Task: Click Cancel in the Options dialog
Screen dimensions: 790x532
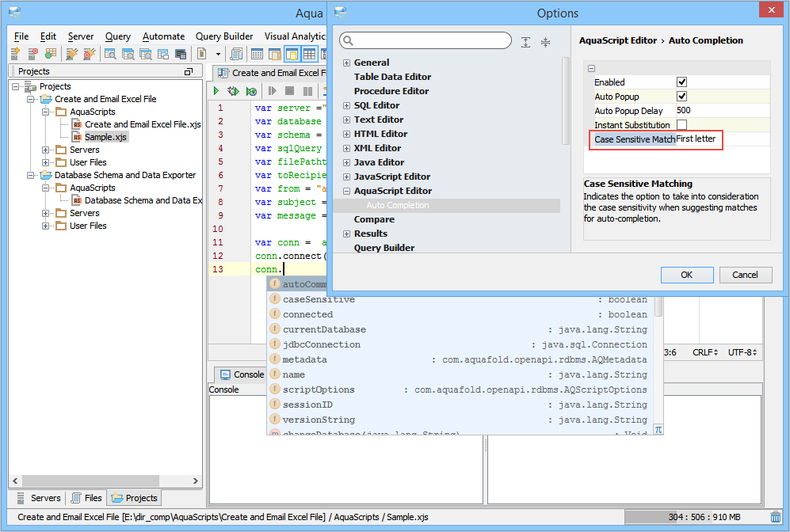Action: tap(745, 275)
